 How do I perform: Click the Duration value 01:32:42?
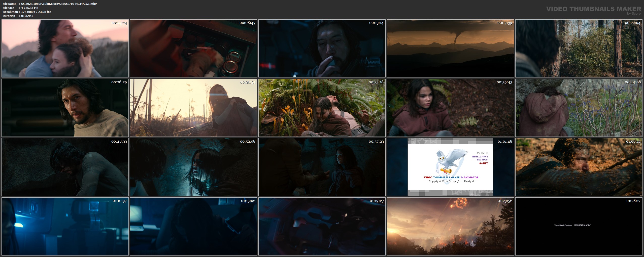27,16
